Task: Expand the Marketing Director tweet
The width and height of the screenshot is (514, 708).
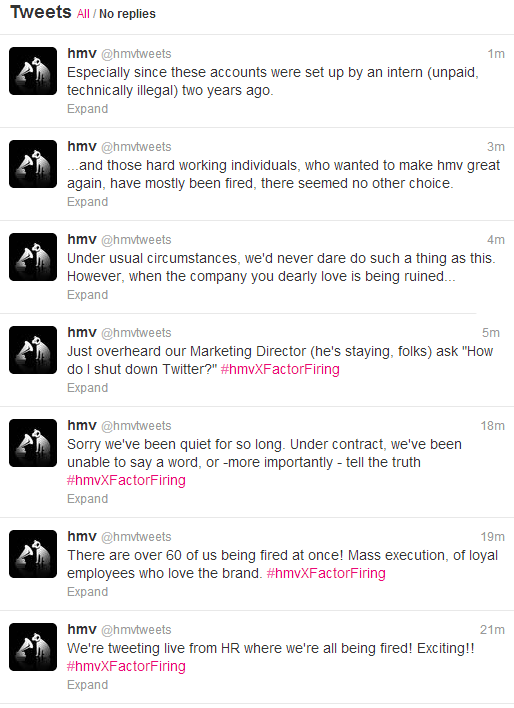Action: (88, 388)
